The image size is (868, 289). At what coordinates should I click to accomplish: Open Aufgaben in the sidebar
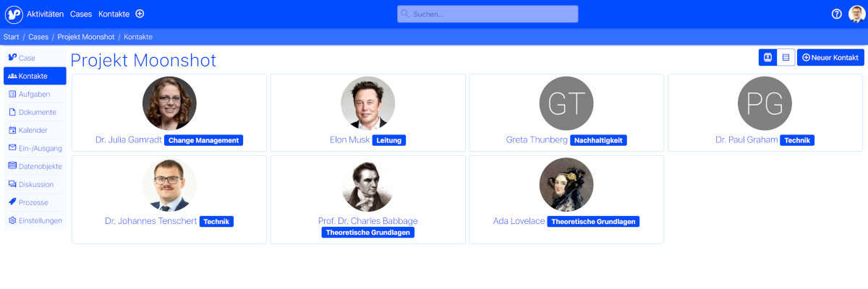(35, 94)
